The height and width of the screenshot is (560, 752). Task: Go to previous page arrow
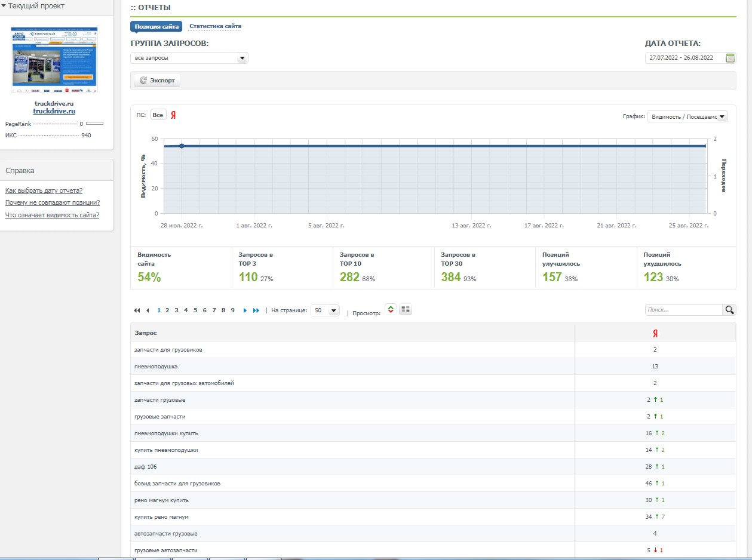tap(148, 310)
